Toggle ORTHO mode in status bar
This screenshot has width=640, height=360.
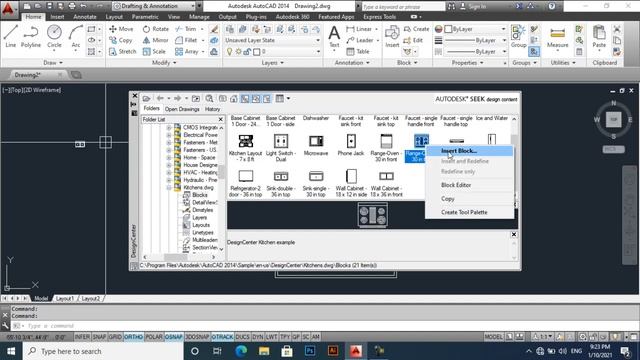pyautogui.click(x=133, y=337)
